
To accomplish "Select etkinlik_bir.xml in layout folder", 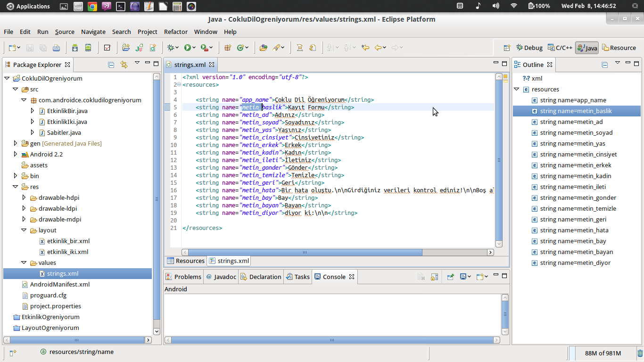I will (68, 241).
